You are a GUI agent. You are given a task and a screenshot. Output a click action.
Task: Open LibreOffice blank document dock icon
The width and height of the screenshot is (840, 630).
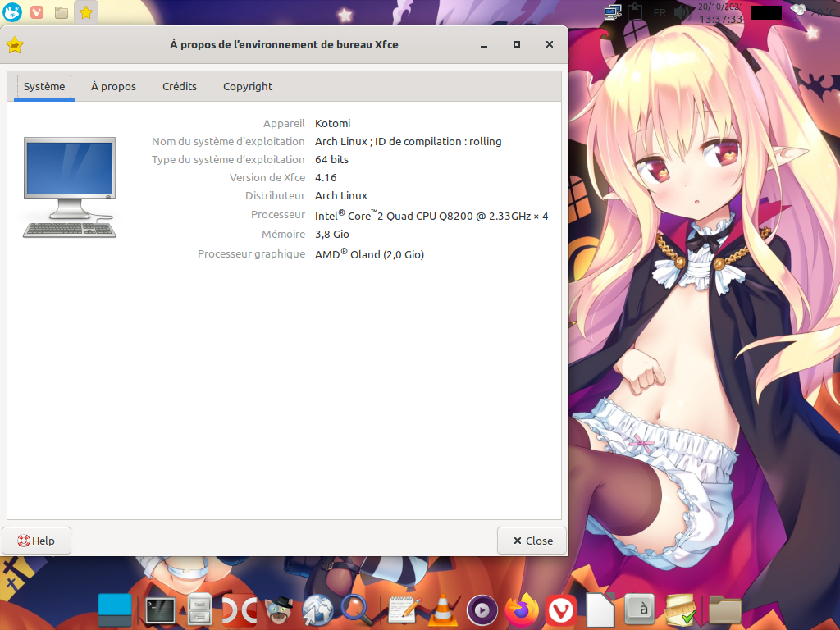(x=600, y=609)
